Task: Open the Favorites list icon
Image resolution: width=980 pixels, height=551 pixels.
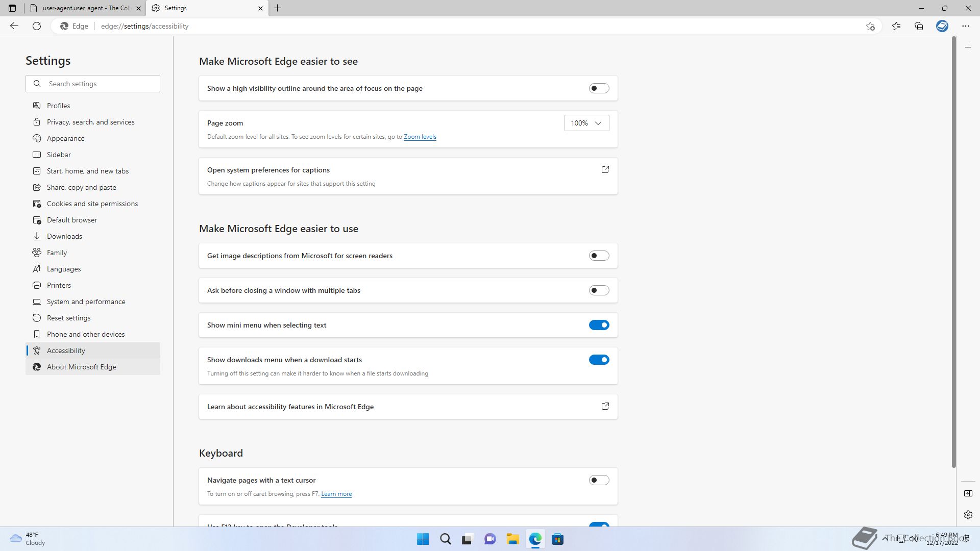Action: pyautogui.click(x=896, y=26)
